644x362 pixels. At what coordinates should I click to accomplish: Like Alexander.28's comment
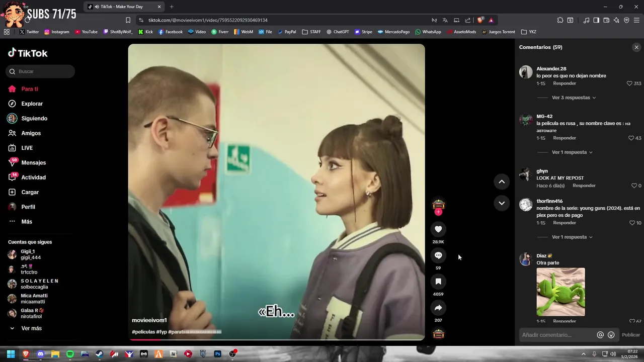[x=629, y=83]
